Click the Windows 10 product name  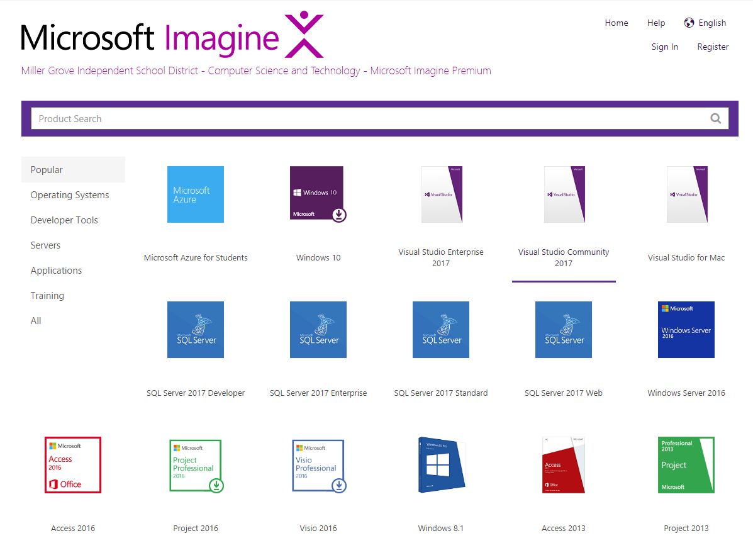318,257
